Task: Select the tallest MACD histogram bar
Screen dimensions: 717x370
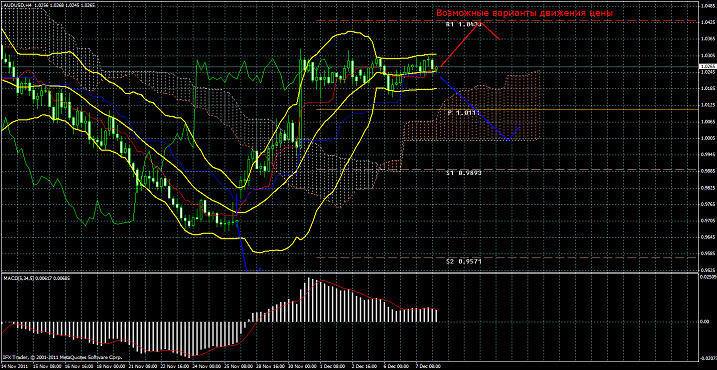Action: click(x=309, y=300)
